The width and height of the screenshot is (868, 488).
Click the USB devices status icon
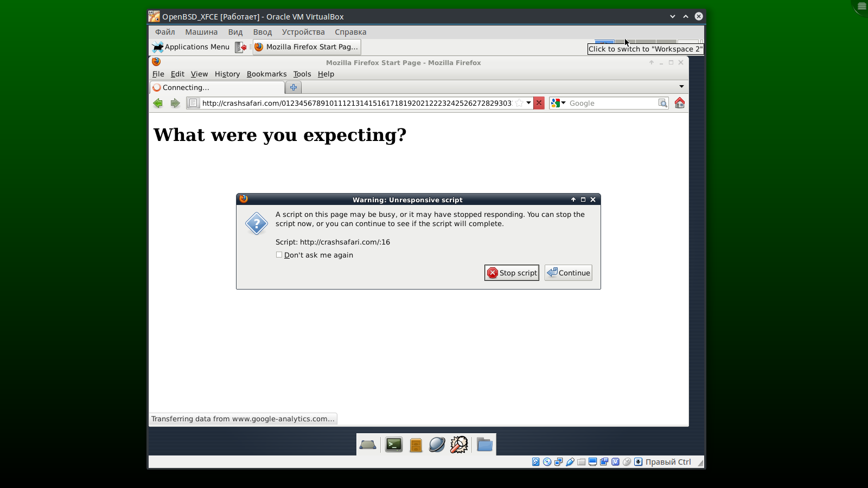(570, 462)
